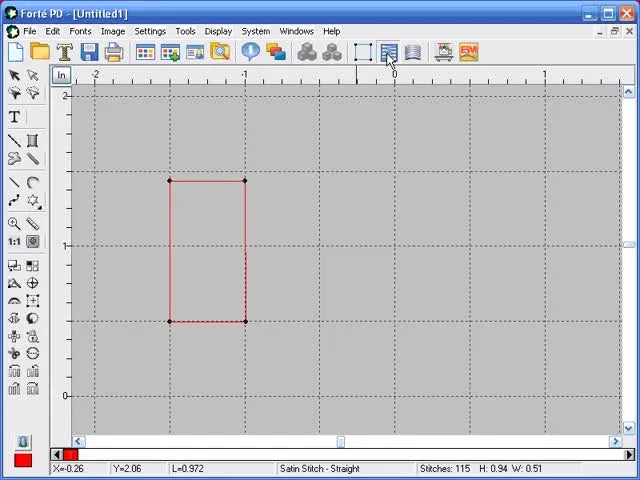
Task: Select the black arrow selection tool
Action: [14, 75]
